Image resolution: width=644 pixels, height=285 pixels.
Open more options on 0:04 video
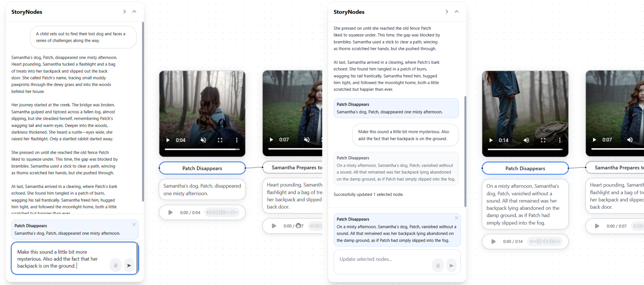pos(237,140)
